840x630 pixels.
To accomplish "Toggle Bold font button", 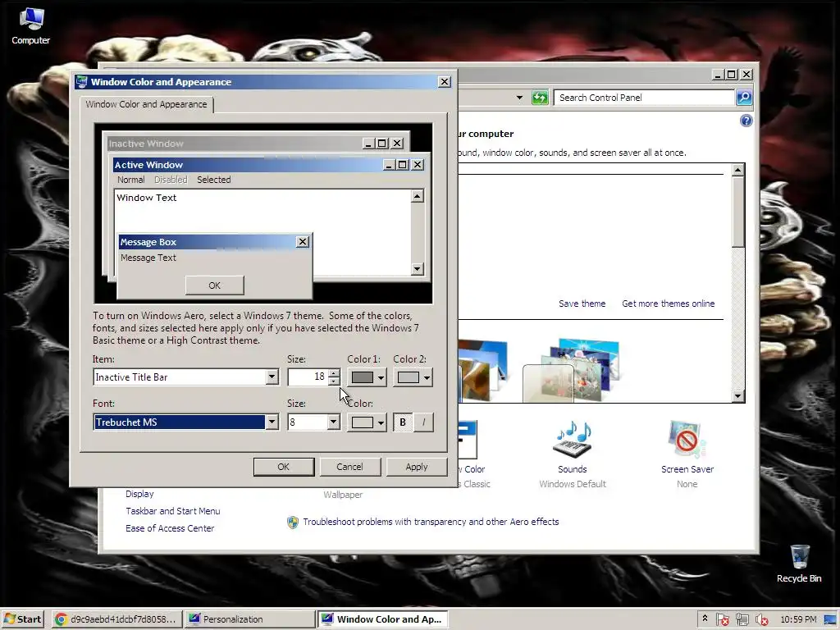I will point(403,422).
